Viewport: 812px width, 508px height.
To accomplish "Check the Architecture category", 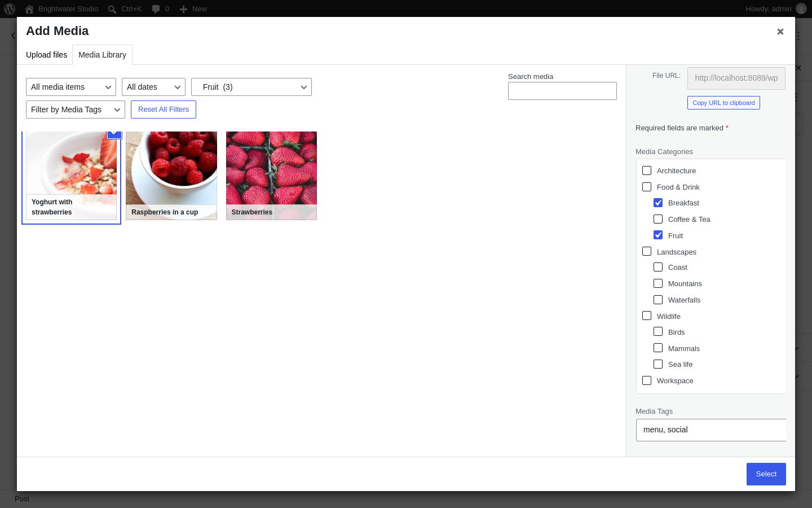I will (x=647, y=170).
